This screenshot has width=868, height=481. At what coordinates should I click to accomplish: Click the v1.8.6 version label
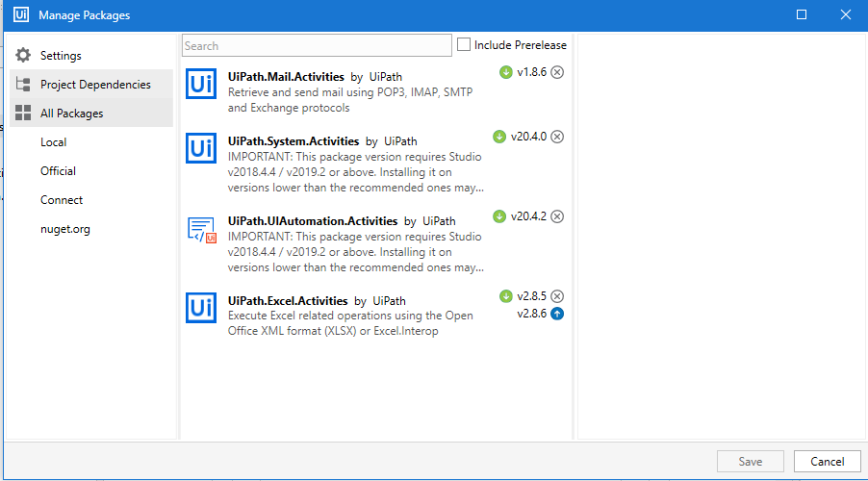point(531,72)
